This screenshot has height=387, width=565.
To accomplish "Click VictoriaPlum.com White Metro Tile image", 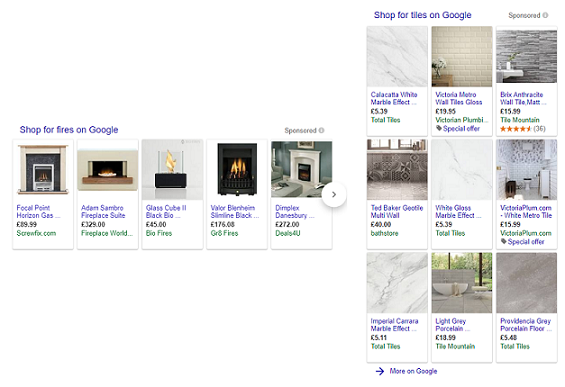I will pyautogui.click(x=526, y=170).
